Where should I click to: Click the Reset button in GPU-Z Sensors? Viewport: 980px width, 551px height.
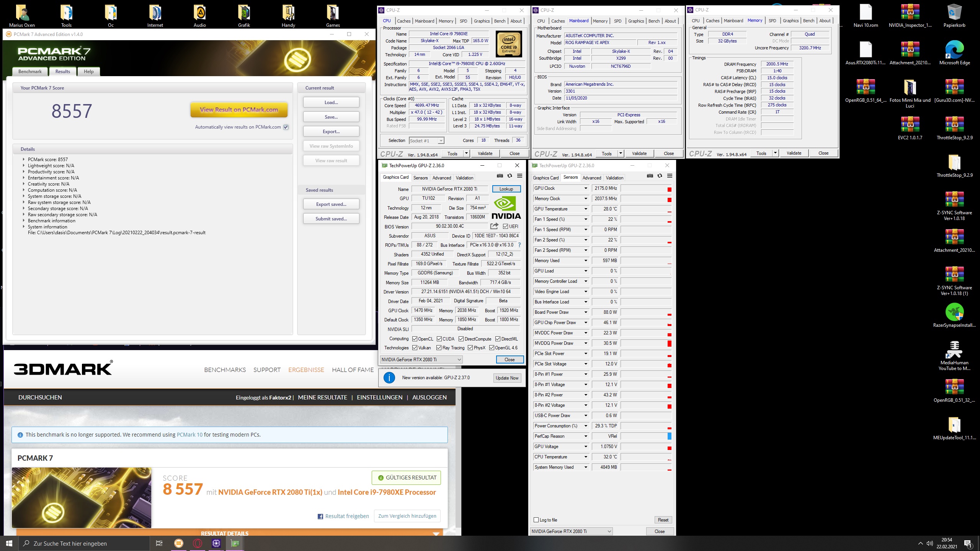(x=663, y=520)
